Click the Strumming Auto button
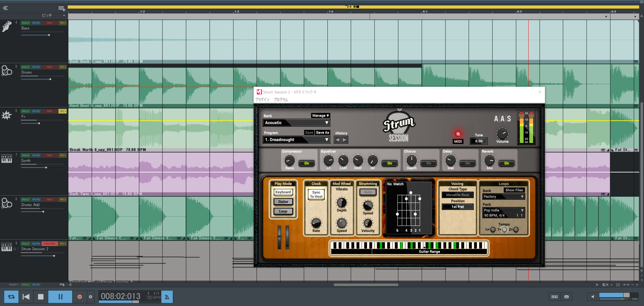The width and height of the screenshot is (644, 306). point(368,192)
